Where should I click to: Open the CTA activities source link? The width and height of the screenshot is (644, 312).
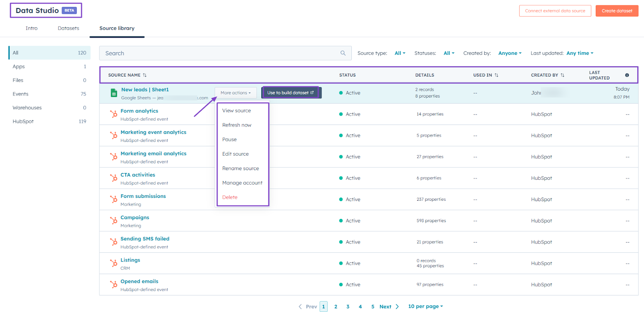(138, 175)
